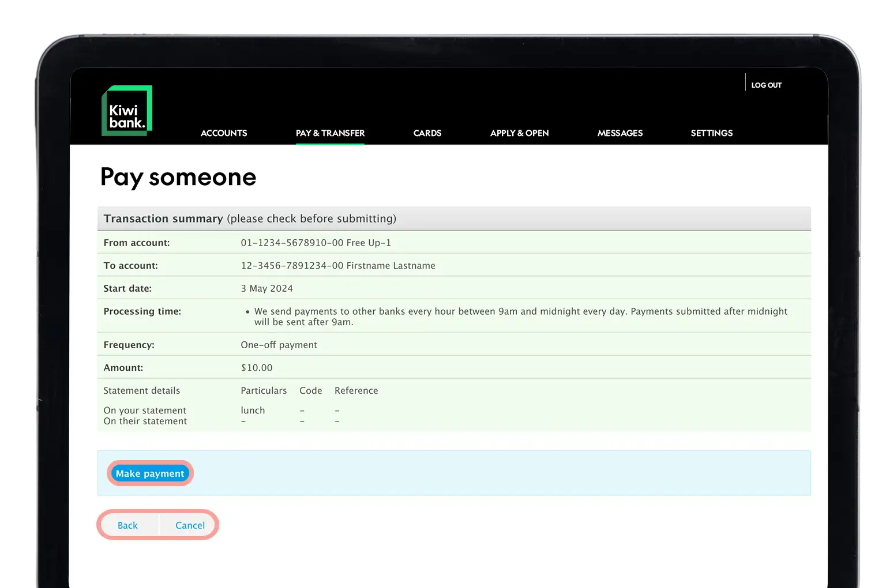Screen dimensions: 886x588
Task: Click the start date 3 May 2024
Action: click(267, 288)
